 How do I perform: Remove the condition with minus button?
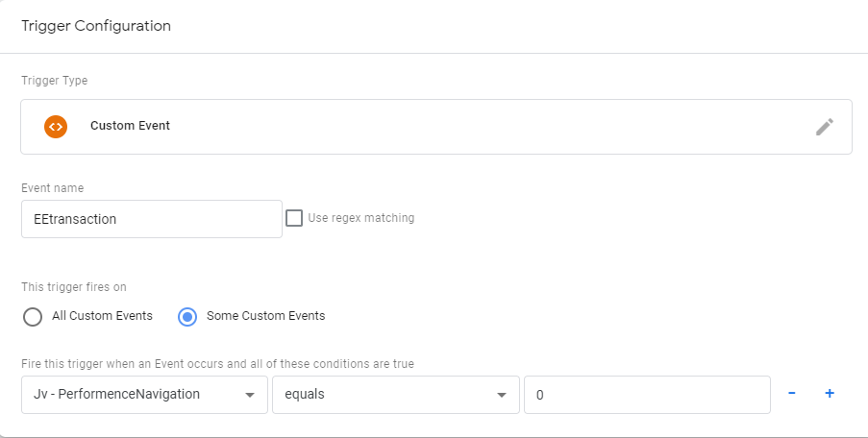click(792, 394)
